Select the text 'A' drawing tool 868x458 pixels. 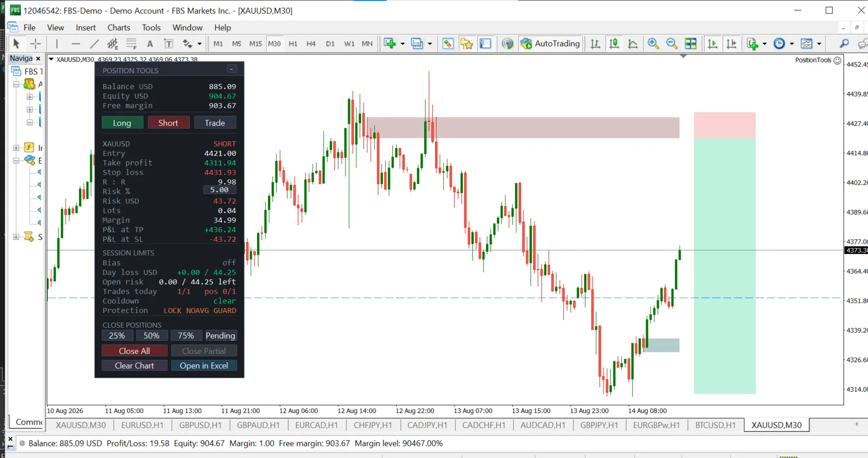[150, 43]
